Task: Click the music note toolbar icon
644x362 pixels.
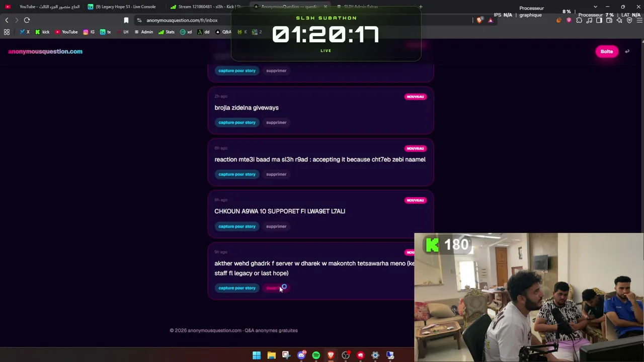Action: tap(589, 20)
